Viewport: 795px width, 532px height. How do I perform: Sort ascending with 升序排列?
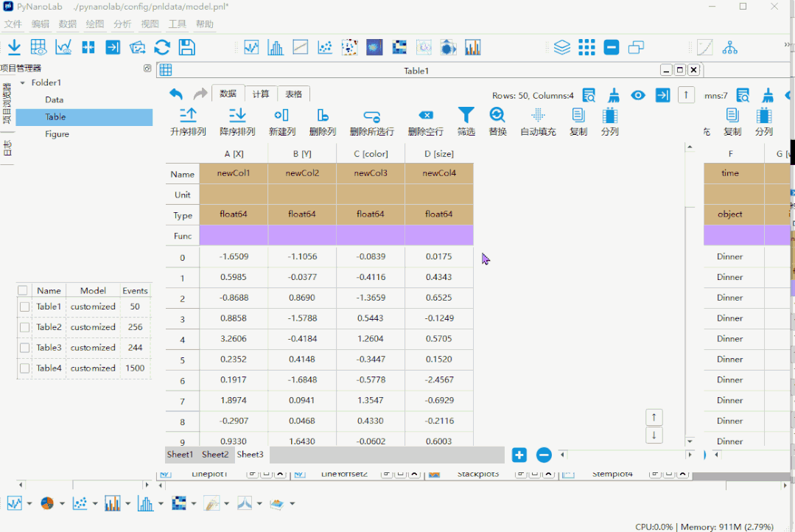coord(188,122)
